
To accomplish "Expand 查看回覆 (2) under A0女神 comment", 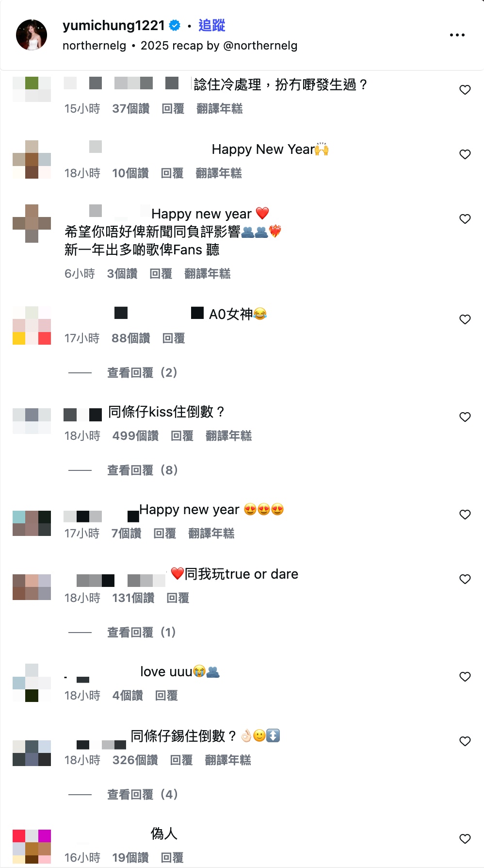I will (x=142, y=372).
